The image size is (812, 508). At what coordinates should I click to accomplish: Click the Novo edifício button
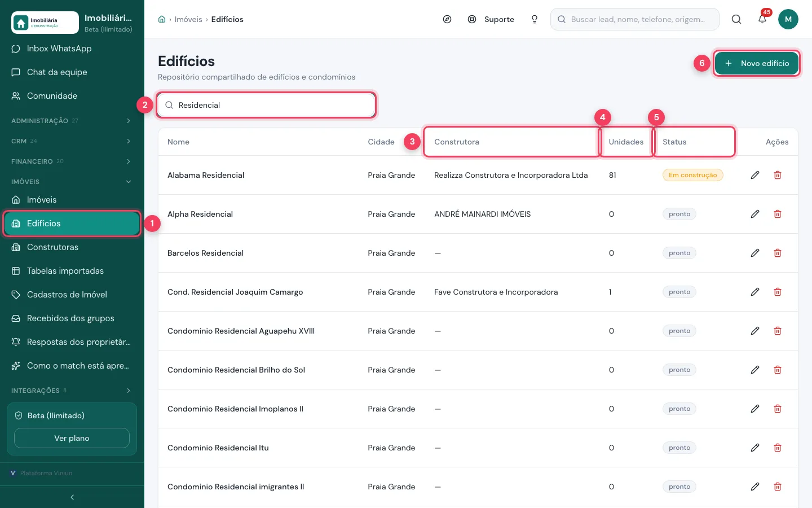tap(757, 63)
